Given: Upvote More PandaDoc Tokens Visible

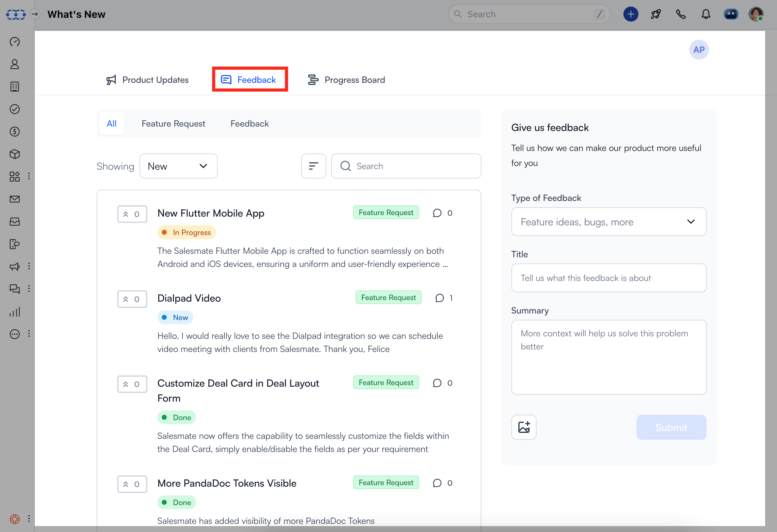Looking at the screenshot, I should [x=132, y=484].
